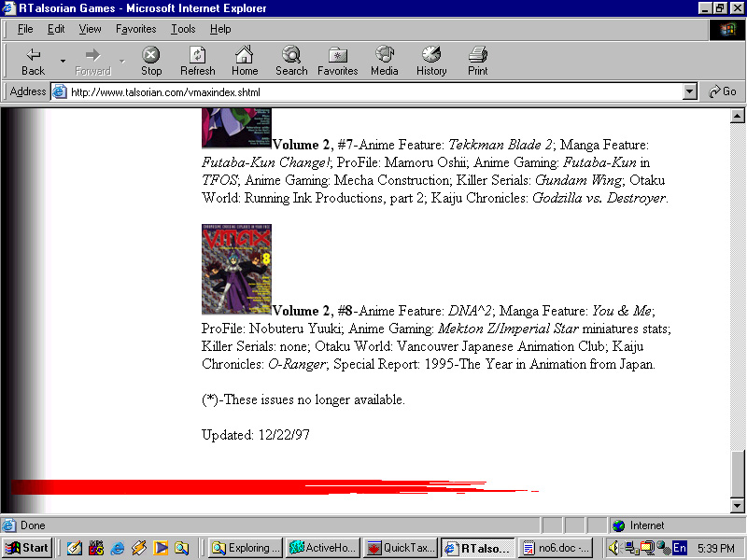Click the network computers tray icon
Viewport: 747px width, 560px height.
(631, 548)
